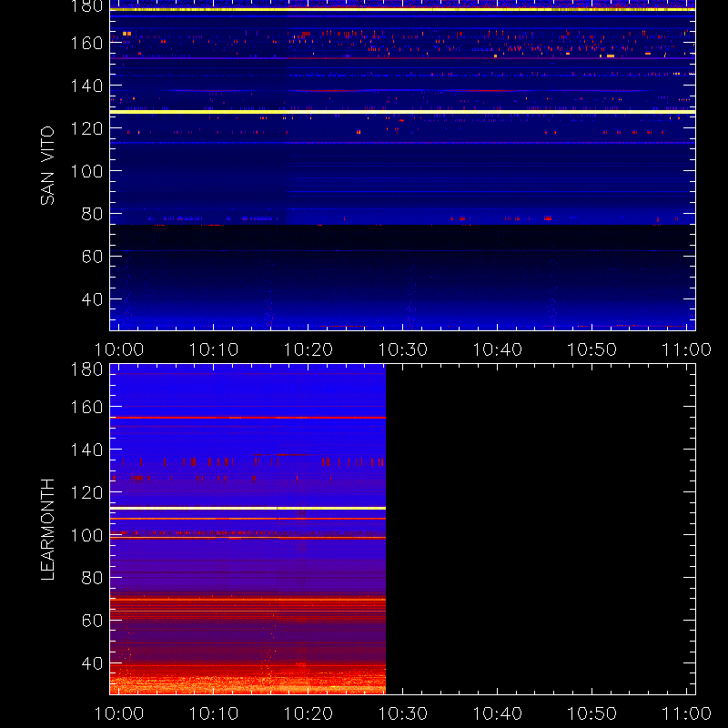Select 120 on the Learmonth frequency axis
The height and width of the screenshot is (728, 728).
86,492
